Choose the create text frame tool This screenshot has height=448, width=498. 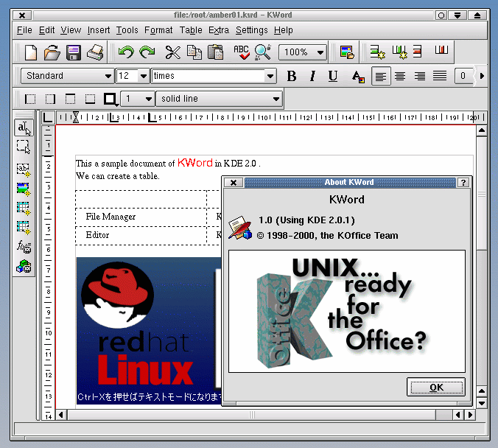point(24,169)
